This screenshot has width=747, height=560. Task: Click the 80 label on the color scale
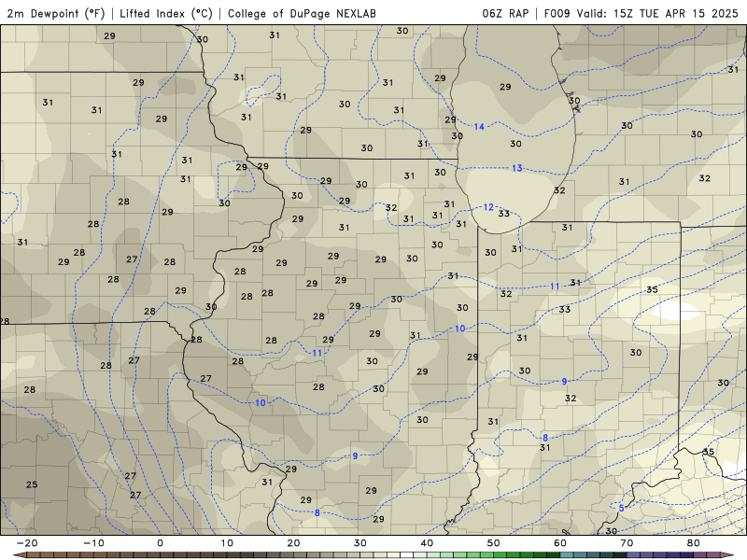click(694, 543)
